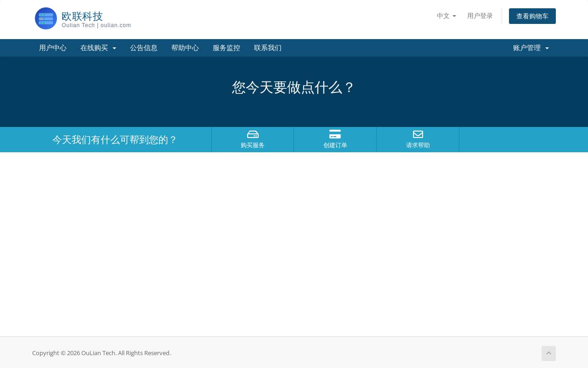Click the text 今天我们有什么可帮到您的？
Screen dimensions: 588x368
(x=115, y=140)
